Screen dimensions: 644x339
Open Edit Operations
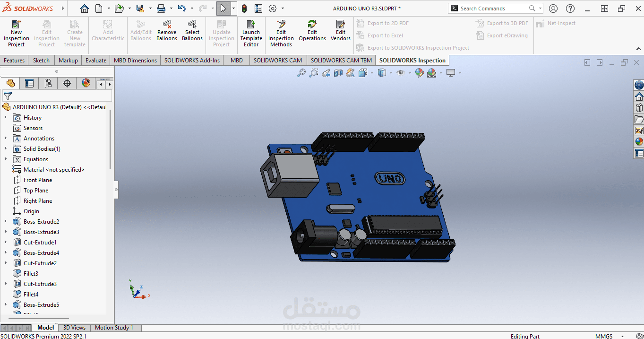[312, 30]
